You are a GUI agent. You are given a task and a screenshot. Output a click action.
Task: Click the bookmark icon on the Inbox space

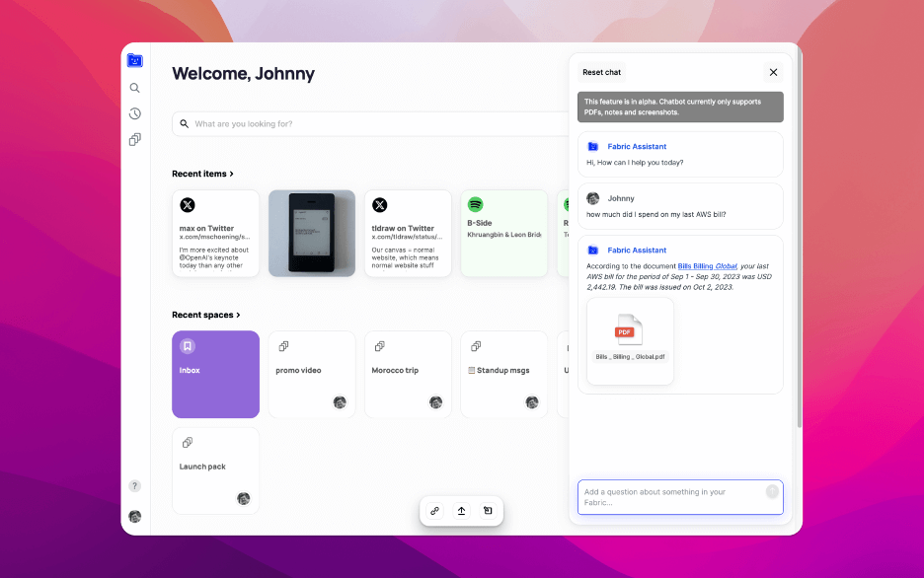click(190, 346)
